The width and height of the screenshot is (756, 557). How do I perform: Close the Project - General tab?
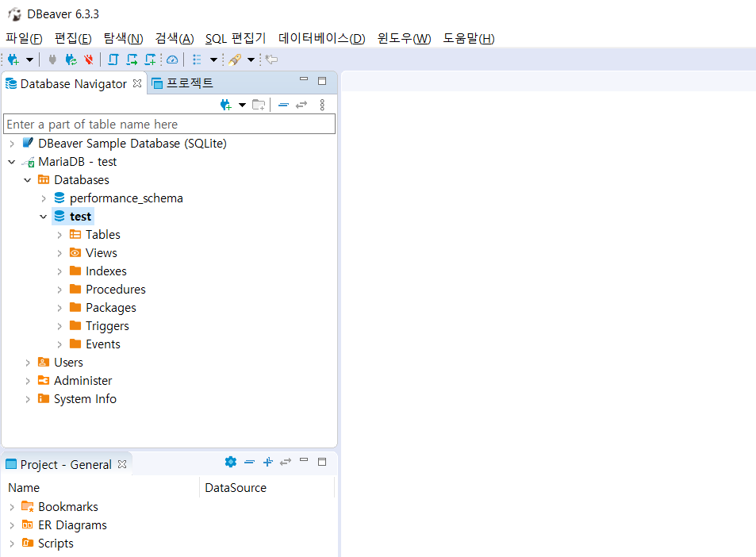[x=122, y=464]
